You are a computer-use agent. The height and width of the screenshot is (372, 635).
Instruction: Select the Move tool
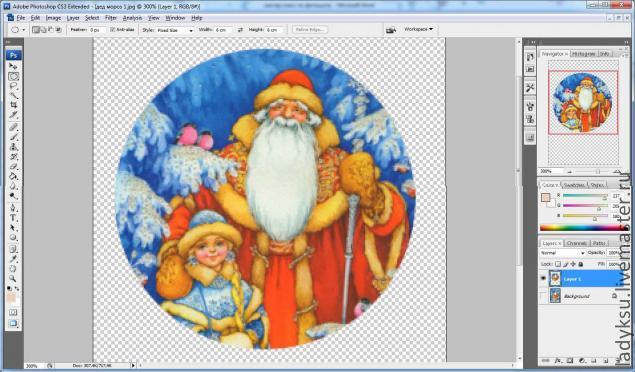click(13, 66)
